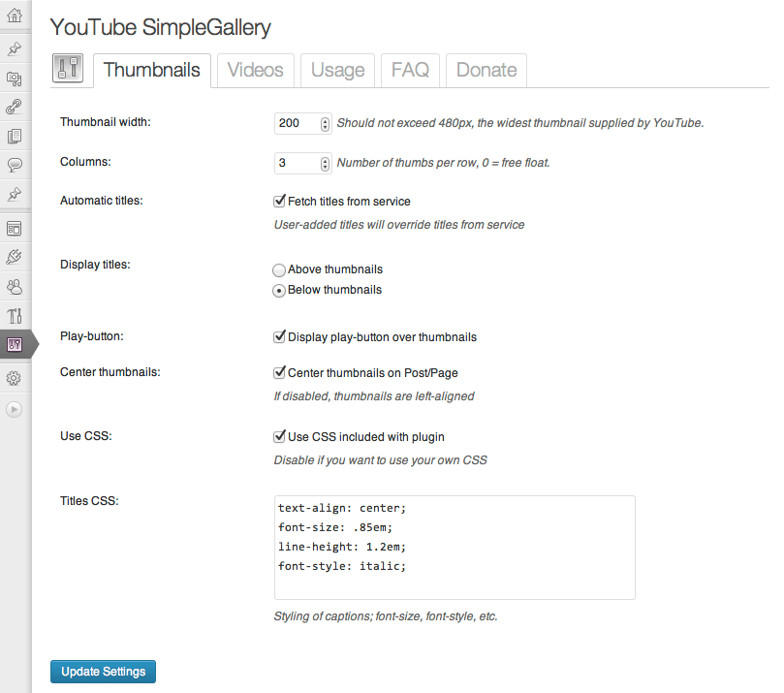Open Posts pushpin icon in sidebar
This screenshot has width=784, height=693.
[15, 49]
